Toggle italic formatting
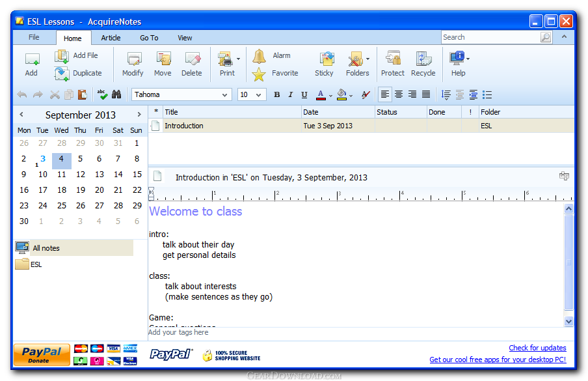The width and height of the screenshot is (588, 381). [x=290, y=94]
